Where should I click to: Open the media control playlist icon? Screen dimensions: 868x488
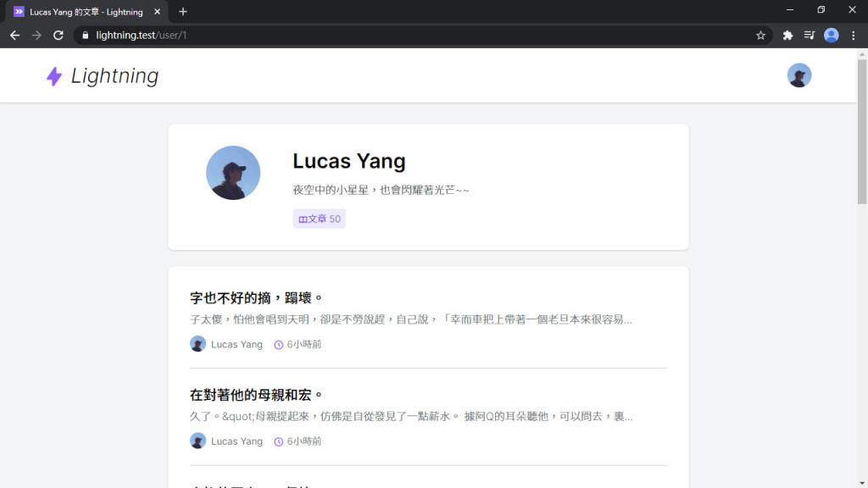(809, 36)
